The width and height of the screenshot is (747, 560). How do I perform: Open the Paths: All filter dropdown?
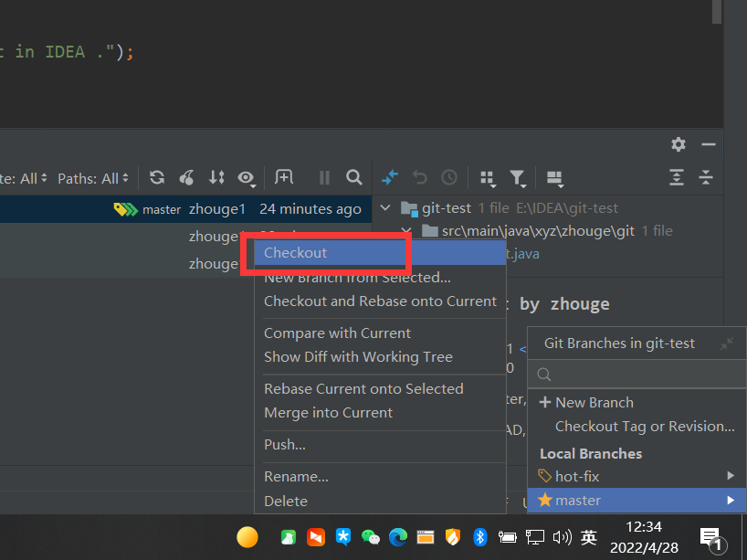click(x=93, y=179)
